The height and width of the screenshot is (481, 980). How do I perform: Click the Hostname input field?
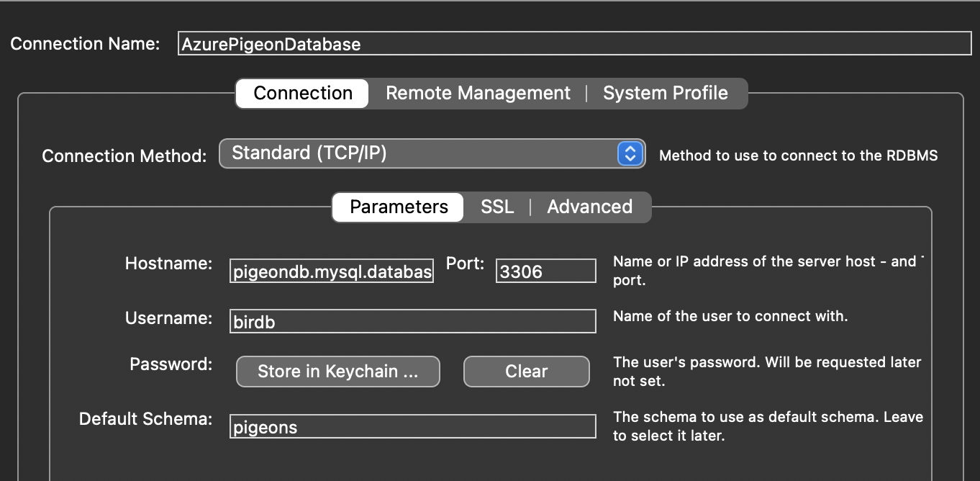click(332, 271)
